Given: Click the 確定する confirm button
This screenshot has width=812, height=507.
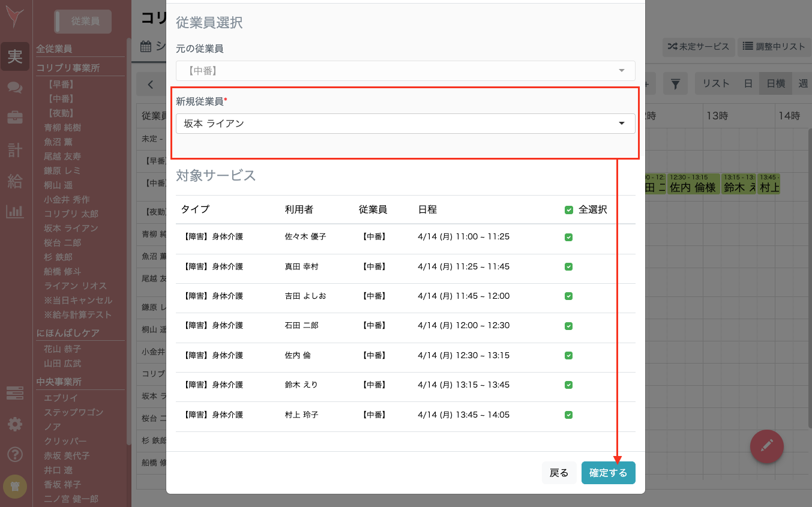Looking at the screenshot, I should pyautogui.click(x=608, y=473).
